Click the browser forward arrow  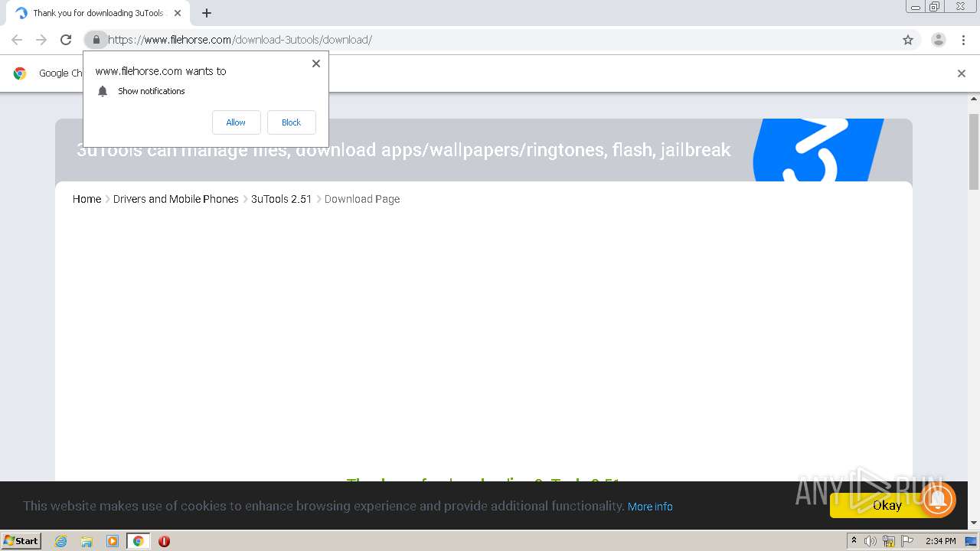pos(41,40)
